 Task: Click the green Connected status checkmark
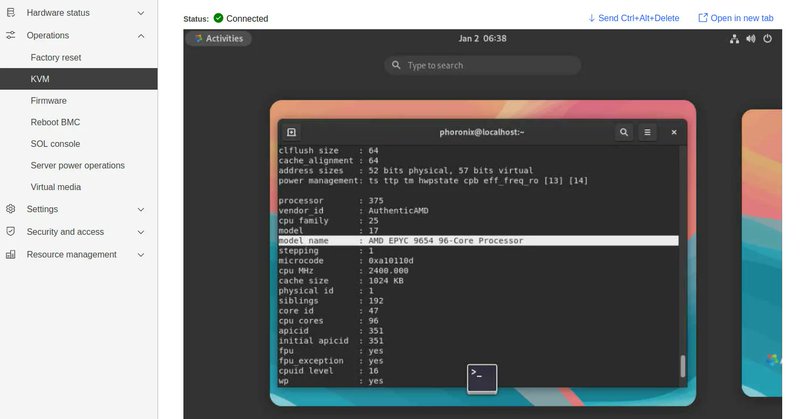click(218, 18)
